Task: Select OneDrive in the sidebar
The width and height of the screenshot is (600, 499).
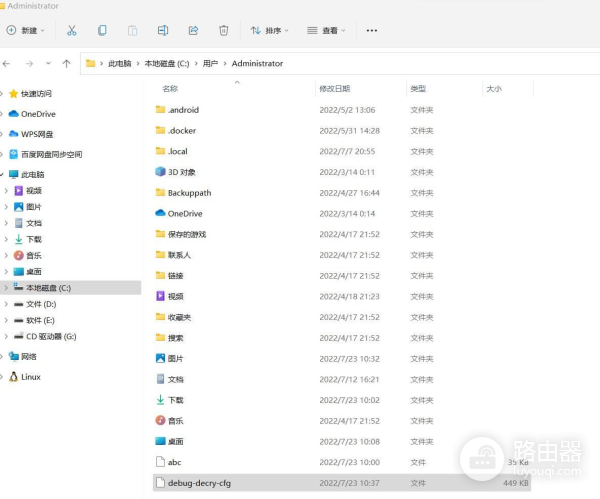Action: [38, 114]
